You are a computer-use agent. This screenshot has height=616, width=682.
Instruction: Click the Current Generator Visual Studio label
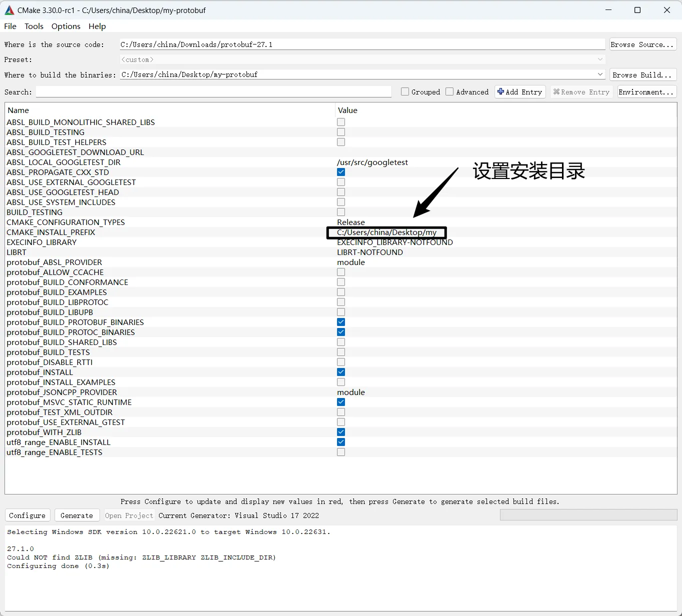(x=238, y=515)
